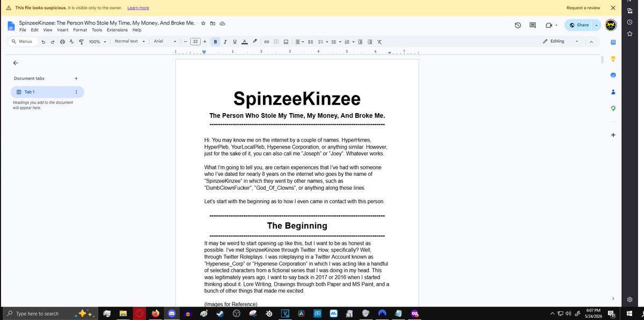Toggle Italic formatting
This screenshot has height=320, width=644.
pyautogui.click(x=225, y=42)
